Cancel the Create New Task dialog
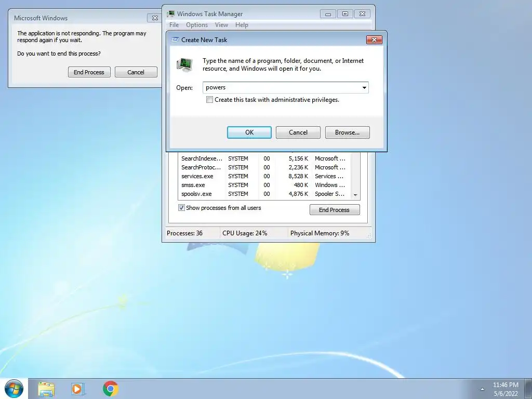Viewport: 532px width, 399px height. 298,132
